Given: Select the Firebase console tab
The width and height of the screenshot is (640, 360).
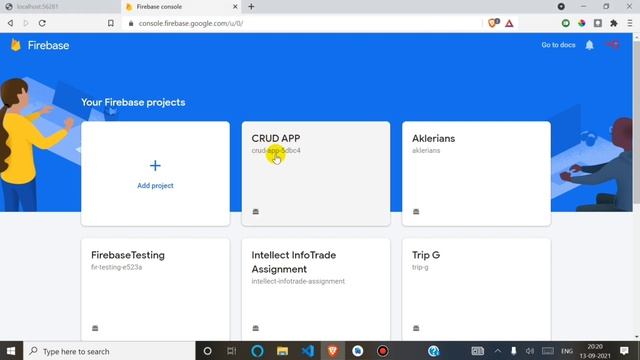Looking at the screenshot, I should click(182, 7).
